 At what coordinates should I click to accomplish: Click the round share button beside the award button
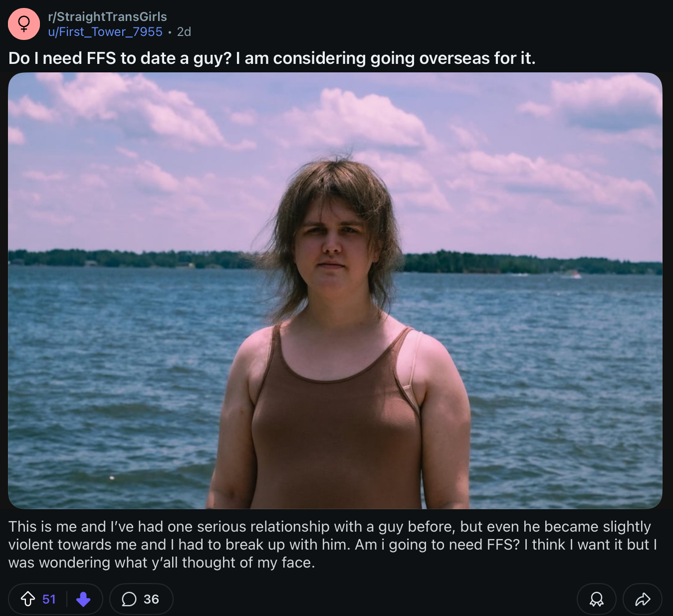pyautogui.click(x=643, y=599)
